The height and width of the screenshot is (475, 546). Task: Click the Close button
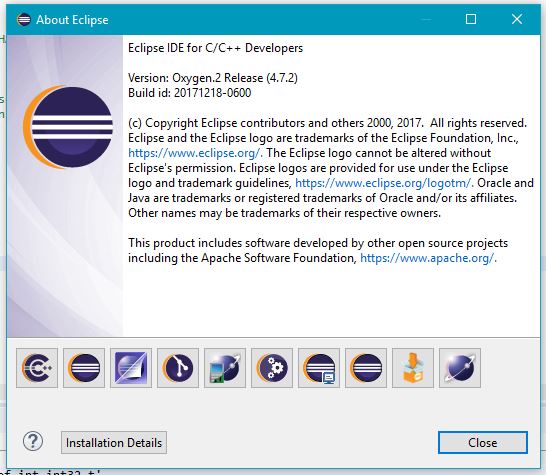pyautogui.click(x=483, y=443)
